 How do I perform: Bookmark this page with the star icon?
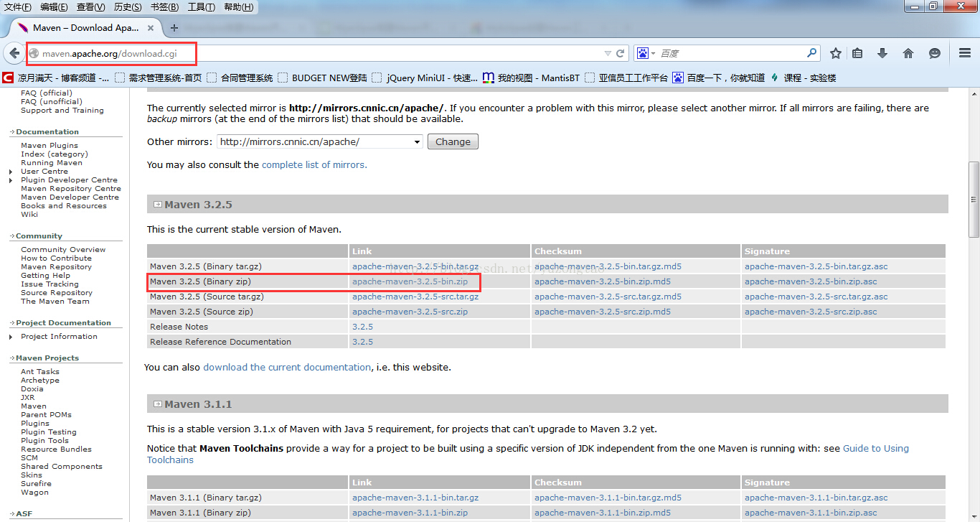[x=836, y=53]
